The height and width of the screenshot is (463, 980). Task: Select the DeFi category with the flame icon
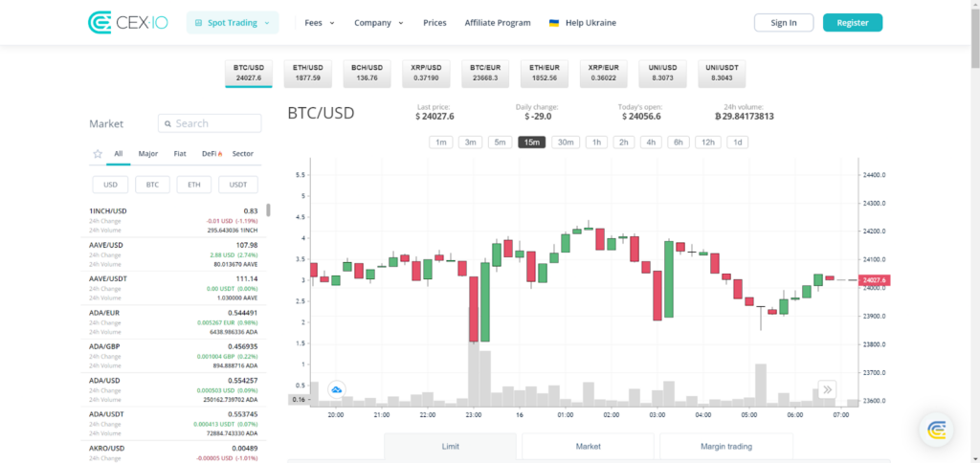click(212, 153)
